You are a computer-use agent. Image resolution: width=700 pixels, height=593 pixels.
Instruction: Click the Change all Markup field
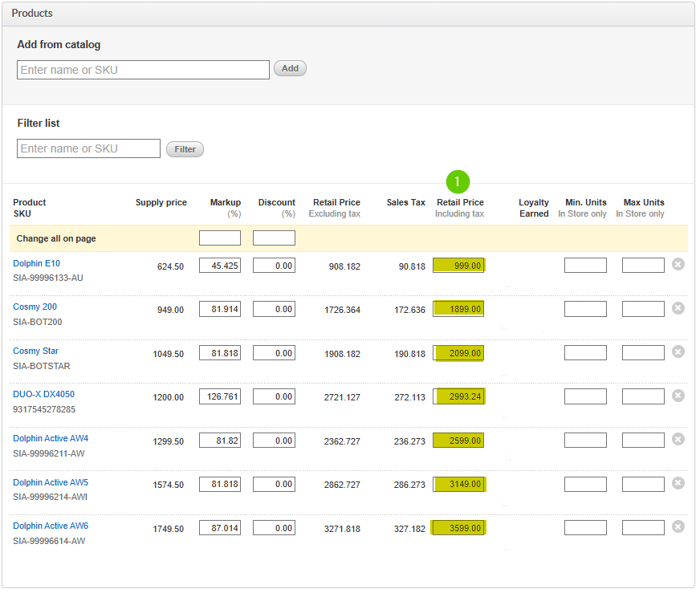[x=220, y=238]
